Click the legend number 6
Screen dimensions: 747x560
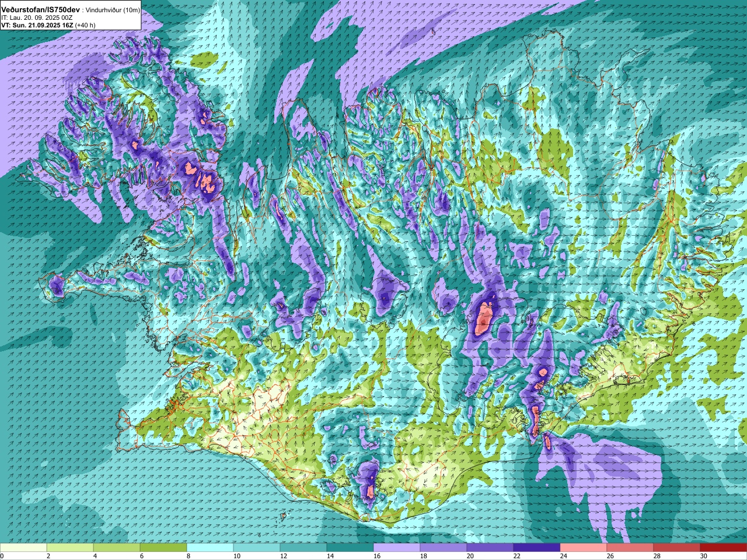tap(142, 556)
